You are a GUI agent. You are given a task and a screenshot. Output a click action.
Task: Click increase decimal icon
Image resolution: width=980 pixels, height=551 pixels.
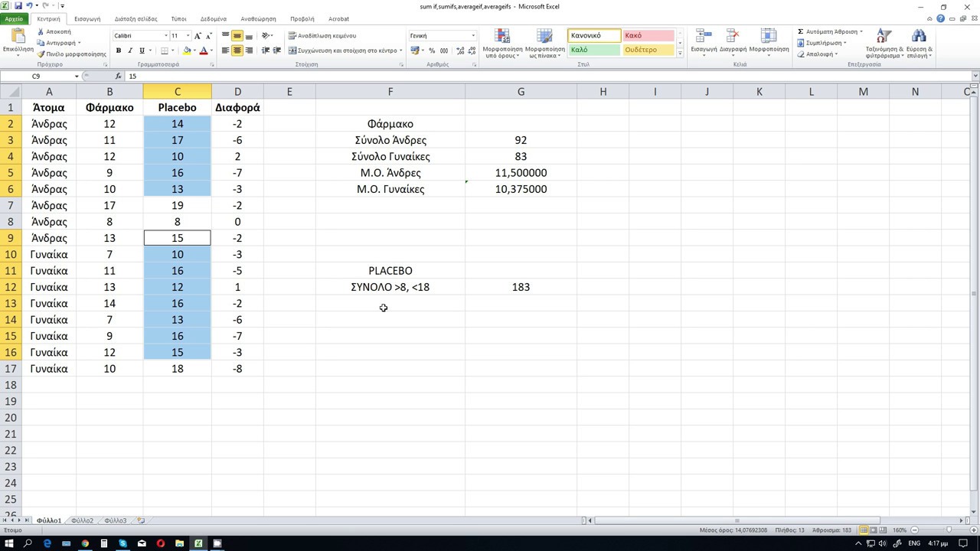(459, 51)
